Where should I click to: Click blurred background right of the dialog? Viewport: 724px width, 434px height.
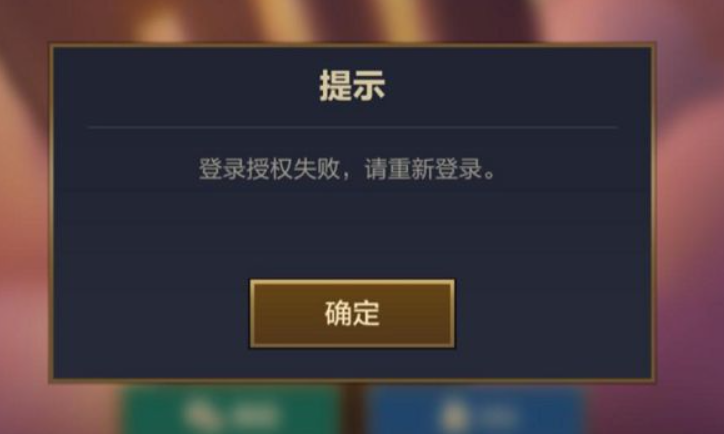pos(690,217)
